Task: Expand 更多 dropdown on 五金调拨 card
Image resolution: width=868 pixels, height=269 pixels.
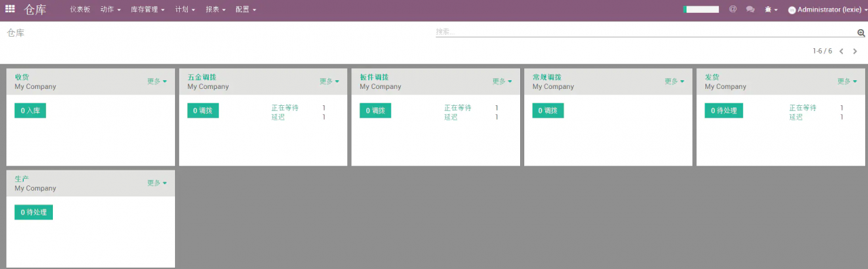Action: point(329,82)
